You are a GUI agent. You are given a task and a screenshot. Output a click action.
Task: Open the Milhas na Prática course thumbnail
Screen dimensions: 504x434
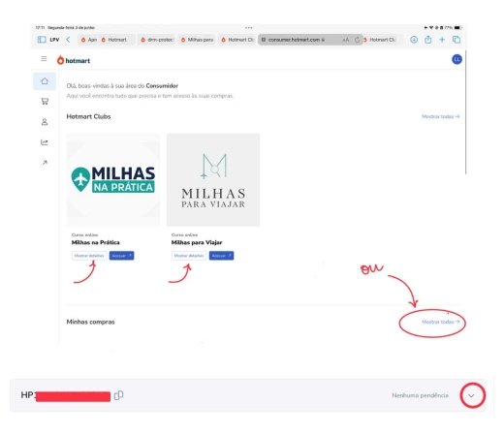(113, 179)
